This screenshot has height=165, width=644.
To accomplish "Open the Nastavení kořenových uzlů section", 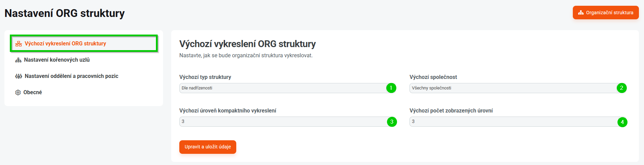I will click(57, 60).
